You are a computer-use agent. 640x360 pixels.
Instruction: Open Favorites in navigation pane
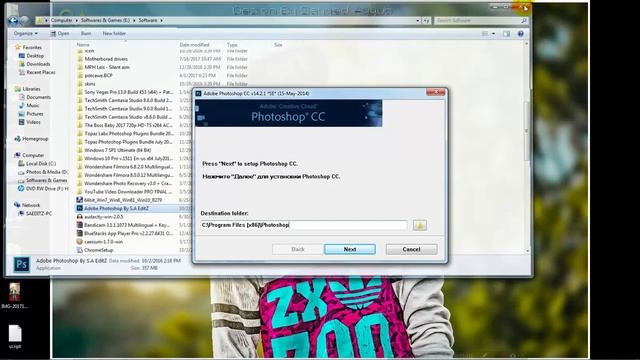pyautogui.click(x=32, y=47)
